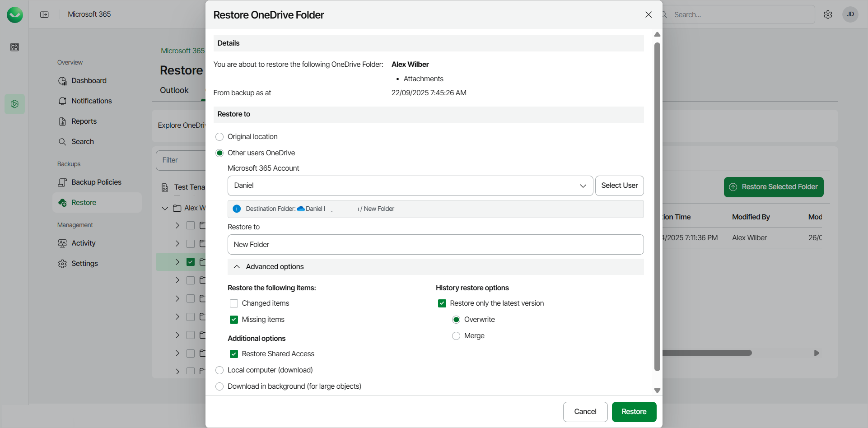The width and height of the screenshot is (868, 428).
Task: Collapse the Advanced options section
Action: [237, 267]
